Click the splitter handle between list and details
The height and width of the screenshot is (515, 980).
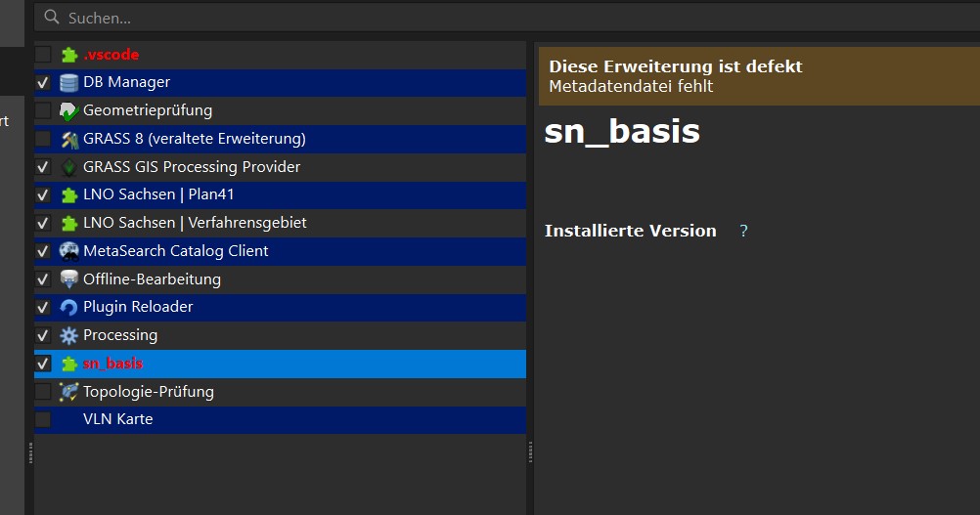tap(530, 450)
